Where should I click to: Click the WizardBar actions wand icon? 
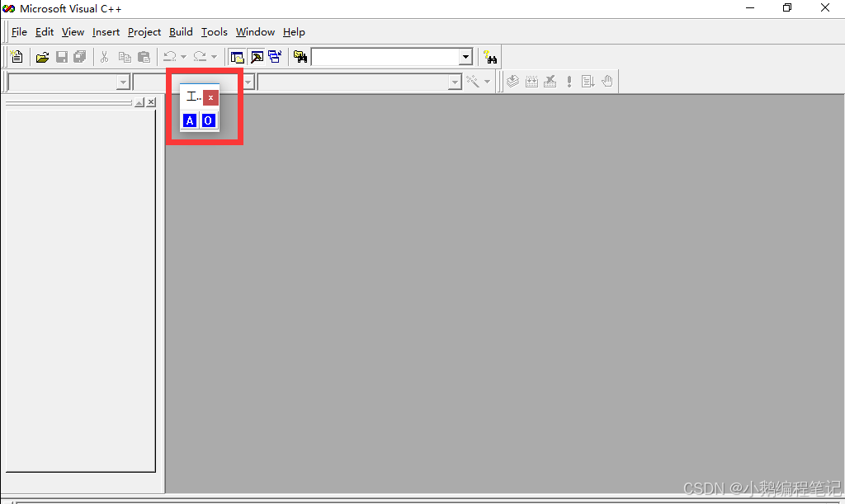473,82
